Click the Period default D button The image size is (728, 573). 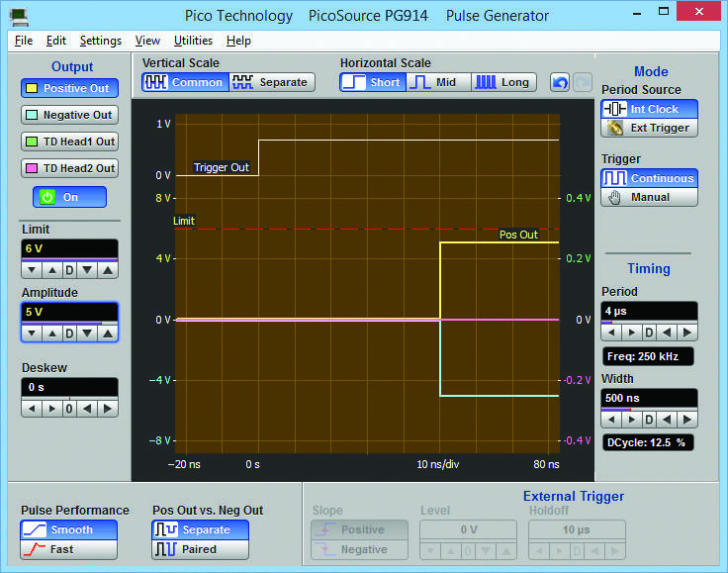click(x=649, y=333)
